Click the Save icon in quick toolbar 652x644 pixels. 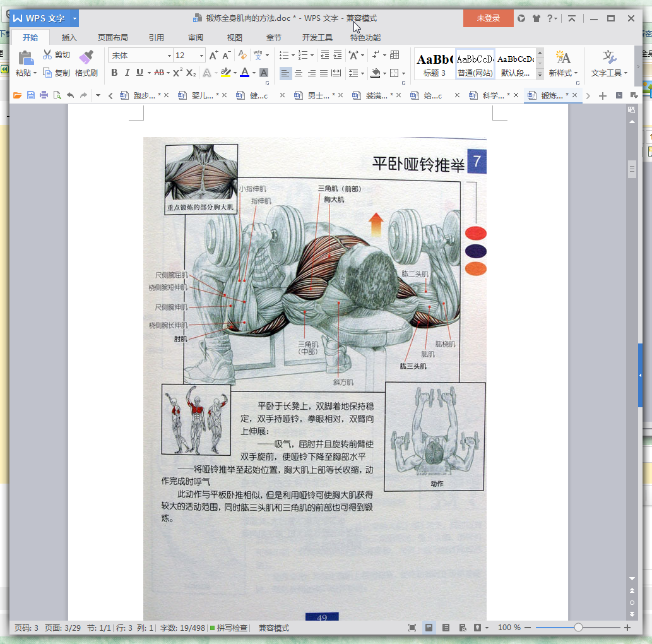coord(31,95)
